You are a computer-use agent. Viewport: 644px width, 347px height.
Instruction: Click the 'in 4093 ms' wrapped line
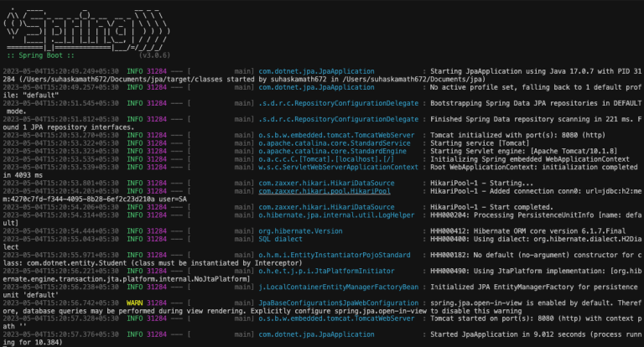click(23, 175)
